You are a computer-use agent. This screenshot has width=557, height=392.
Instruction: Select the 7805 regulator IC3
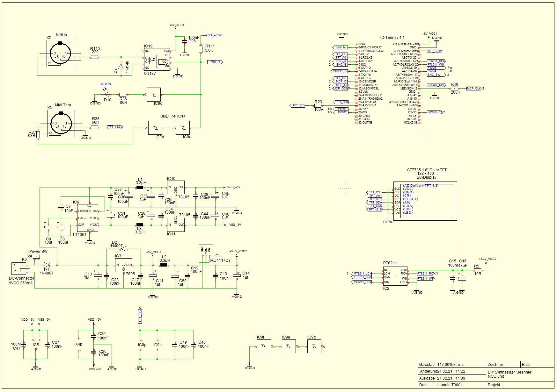(x=124, y=265)
